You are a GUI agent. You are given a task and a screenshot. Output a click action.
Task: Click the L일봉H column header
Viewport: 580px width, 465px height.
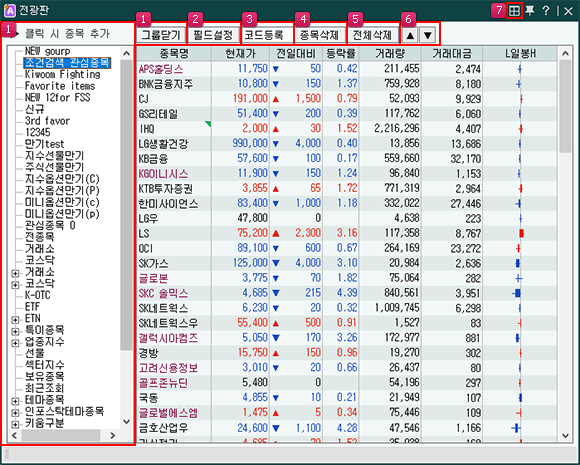[520, 54]
